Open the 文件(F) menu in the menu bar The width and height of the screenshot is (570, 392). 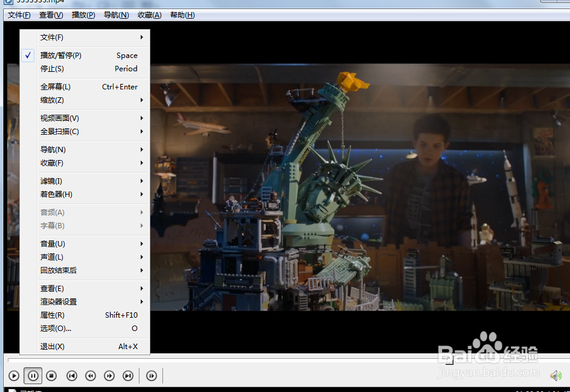point(19,15)
